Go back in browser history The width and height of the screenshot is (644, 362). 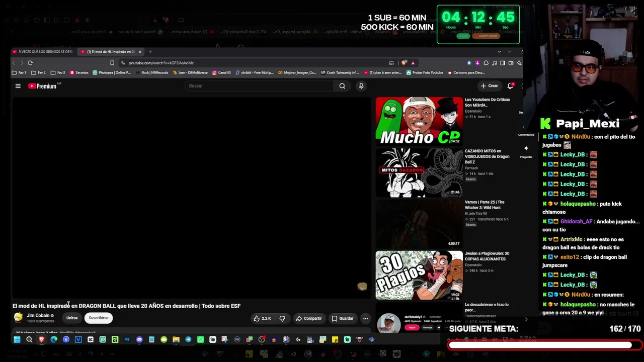pos(14,63)
